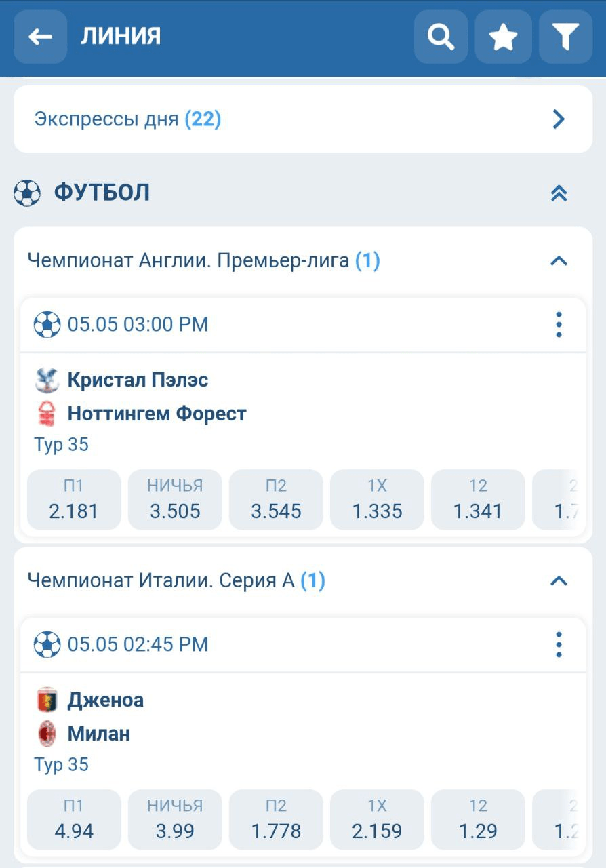Viewport: 606px width, 868px height.
Task: Tap the back arrow in header
Action: pyautogui.click(x=41, y=37)
